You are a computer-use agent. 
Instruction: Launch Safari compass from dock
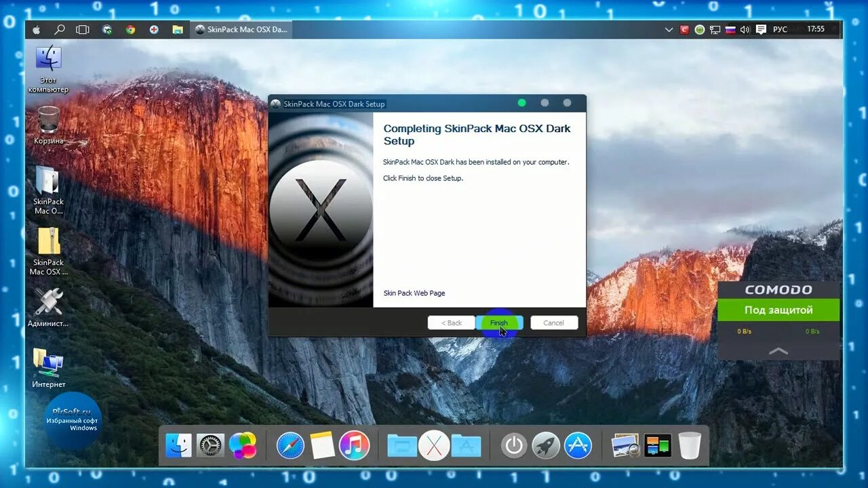click(290, 445)
